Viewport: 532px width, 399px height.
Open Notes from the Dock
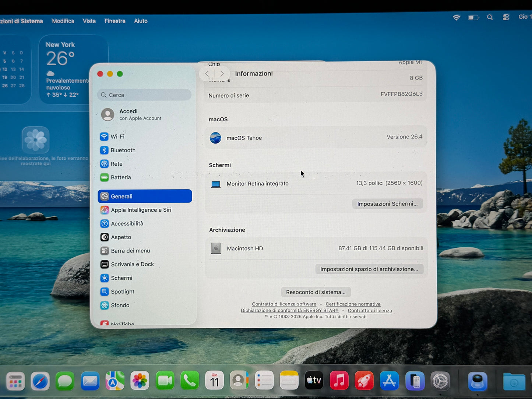pyautogui.click(x=289, y=381)
